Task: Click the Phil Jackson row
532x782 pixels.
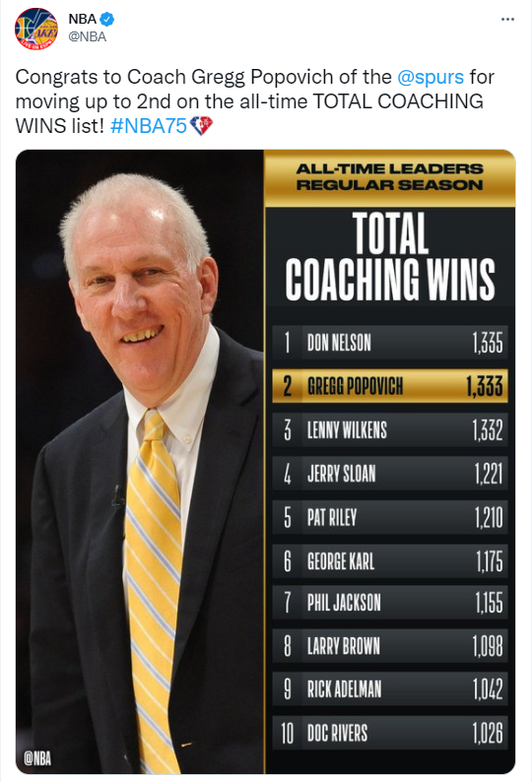Action: point(390,603)
